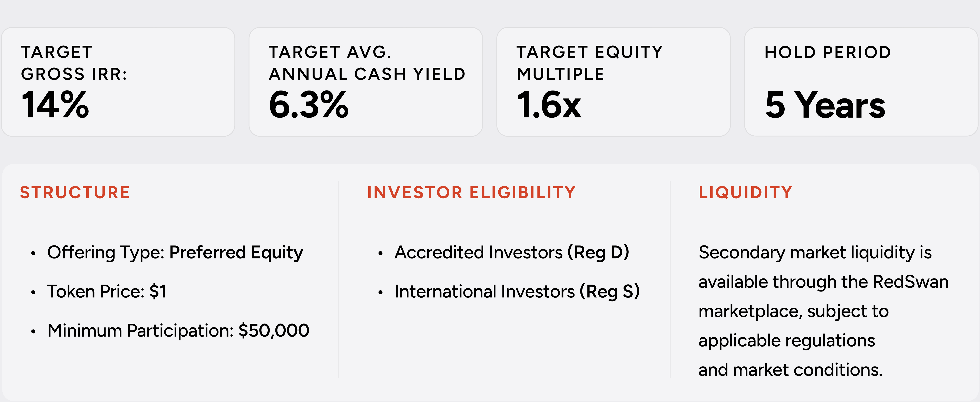This screenshot has width=980, height=402.
Task: Click the Target Gross IRR 14% card
Action: [118, 82]
